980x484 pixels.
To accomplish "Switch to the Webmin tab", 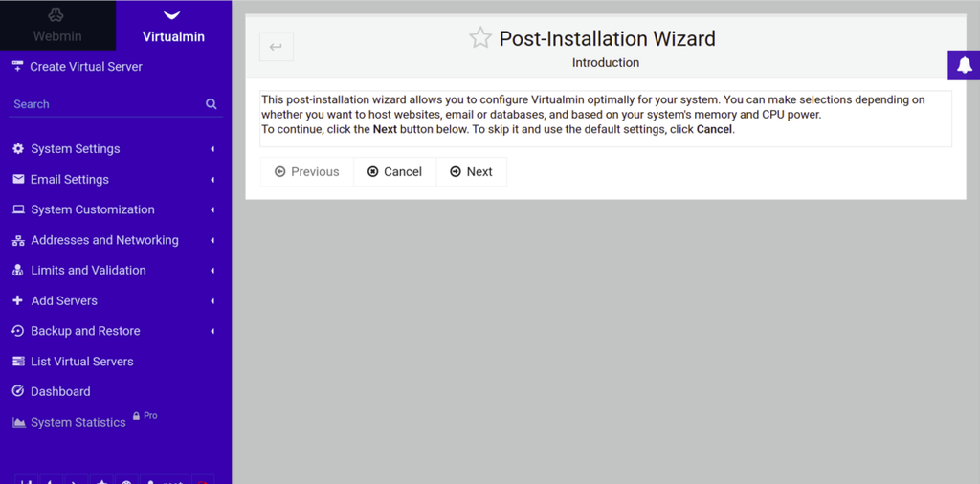I will (x=57, y=25).
